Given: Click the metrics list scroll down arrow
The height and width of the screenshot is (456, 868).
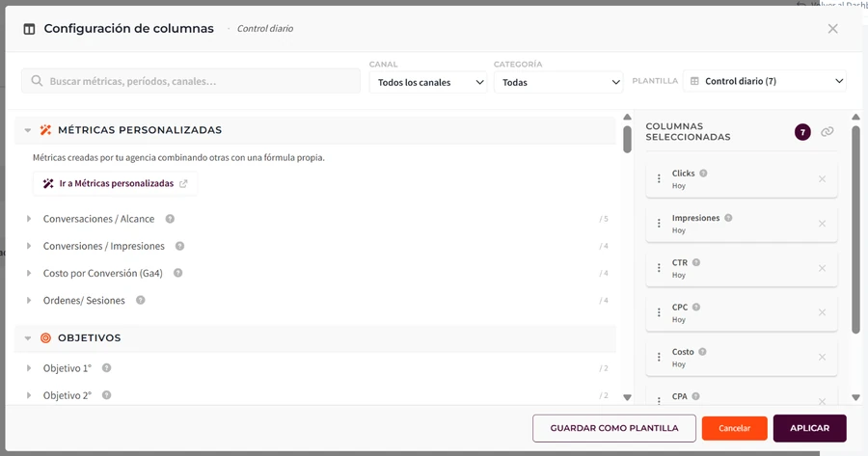Looking at the screenshot, I should tap(627, 397).
